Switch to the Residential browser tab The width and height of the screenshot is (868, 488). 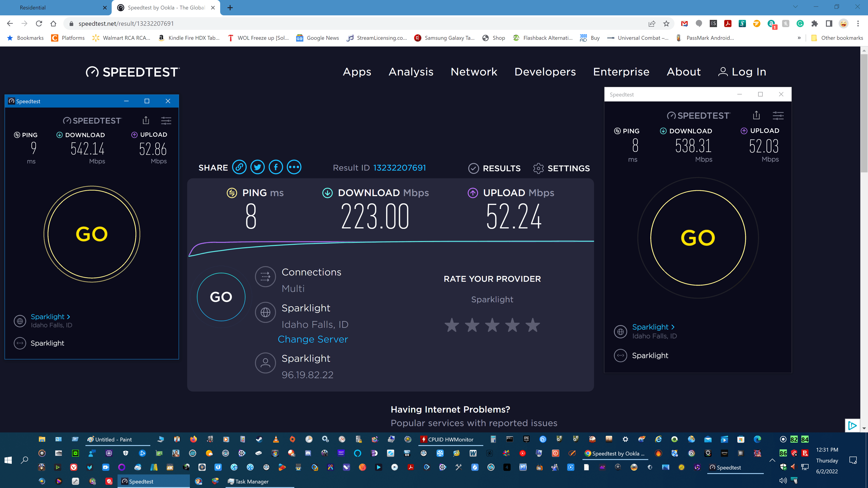33,7
